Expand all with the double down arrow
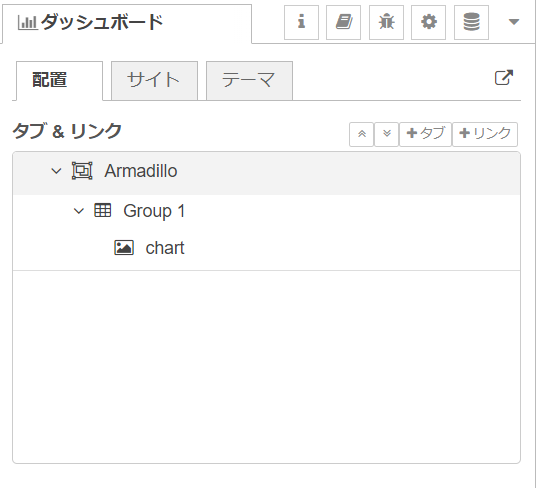Viewport: 536px width, 488px height. coord(387,134)
